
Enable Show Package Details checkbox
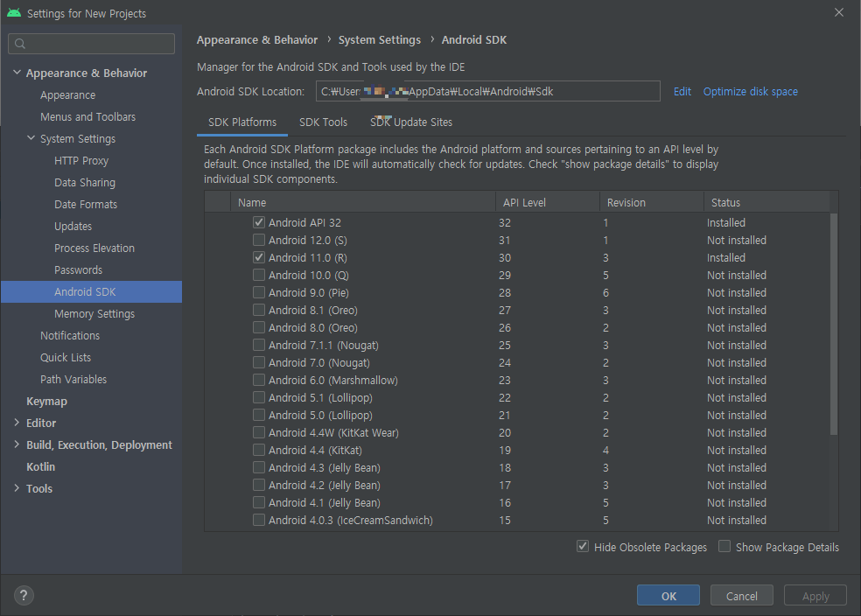[x=724, y=547]
